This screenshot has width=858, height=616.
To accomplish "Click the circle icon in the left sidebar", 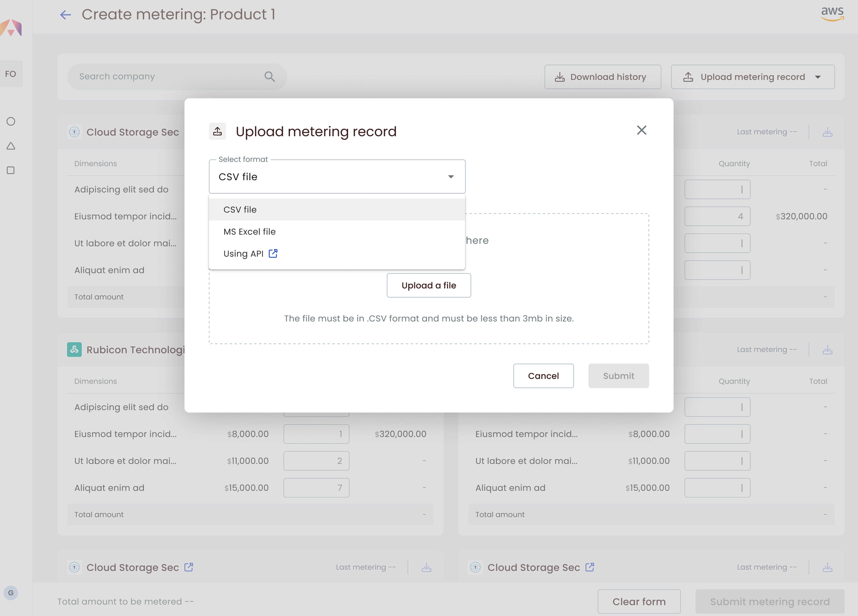I will (x=11, y=121).
